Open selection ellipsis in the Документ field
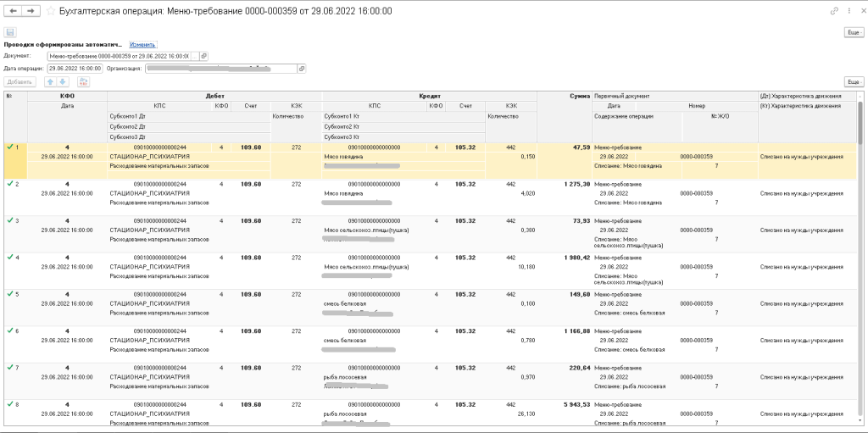Screen dimensions: 868x433 [x=194, y=56]
